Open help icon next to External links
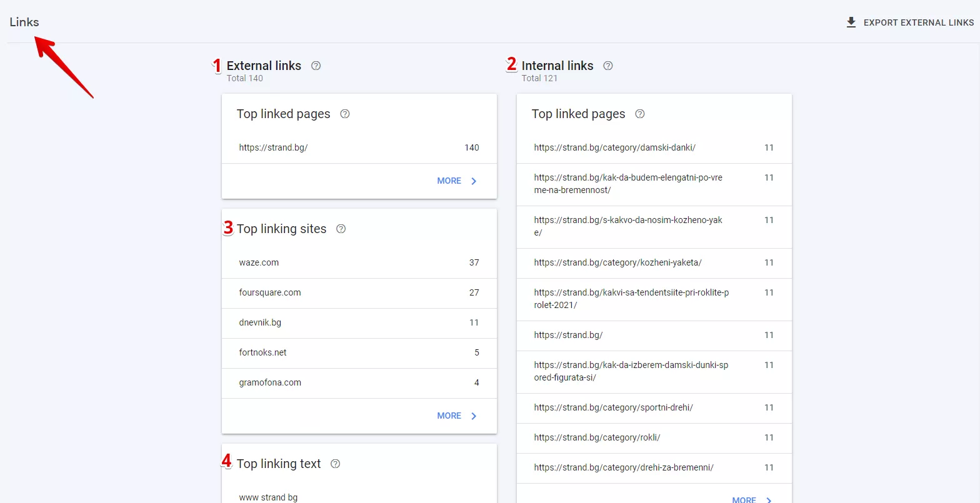 click(316, 66)
